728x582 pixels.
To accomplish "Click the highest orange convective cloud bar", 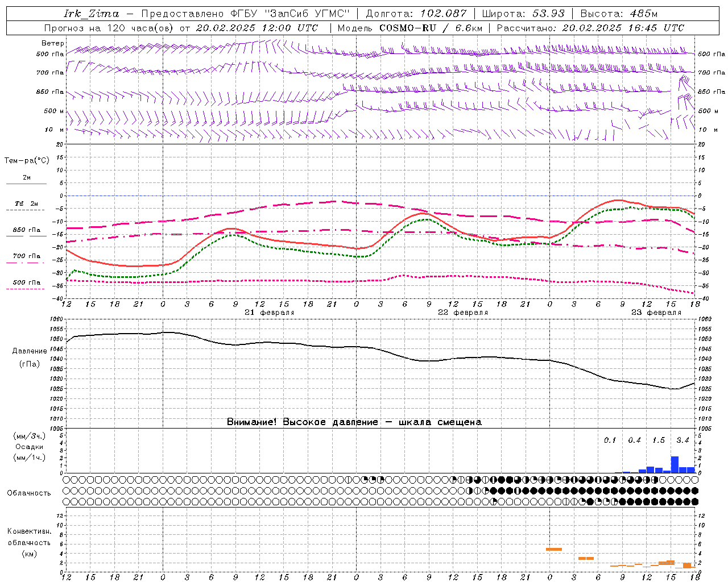I will [554, 549].
